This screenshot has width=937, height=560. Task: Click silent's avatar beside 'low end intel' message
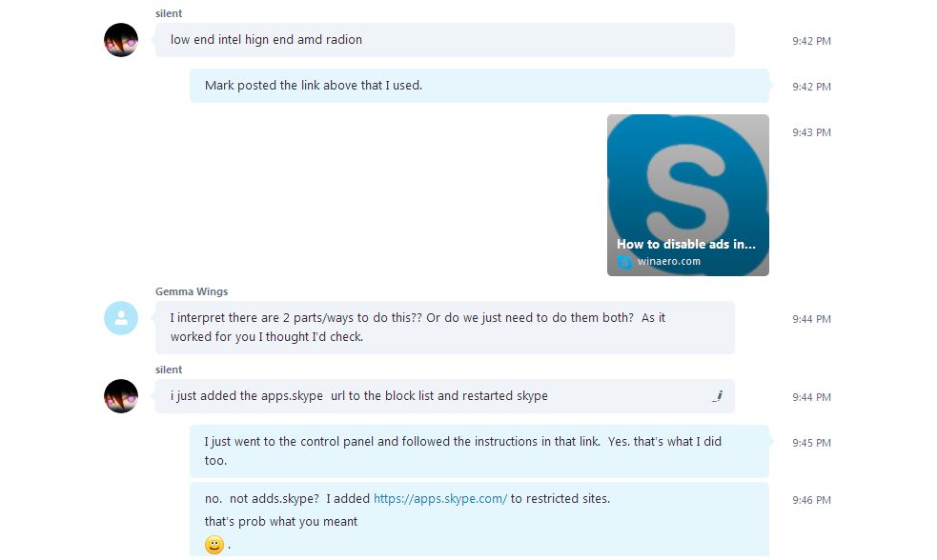(x=121, y=40)
